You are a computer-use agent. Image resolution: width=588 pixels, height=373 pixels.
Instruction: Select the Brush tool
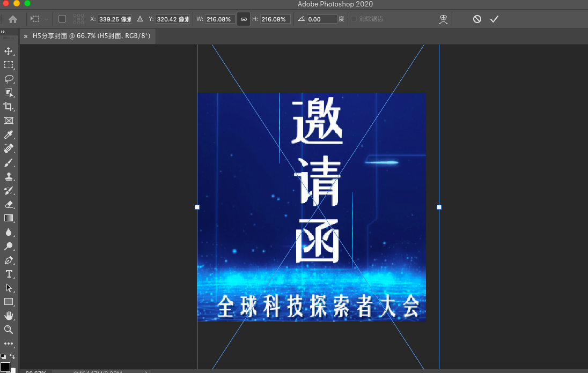coord(8,162)
